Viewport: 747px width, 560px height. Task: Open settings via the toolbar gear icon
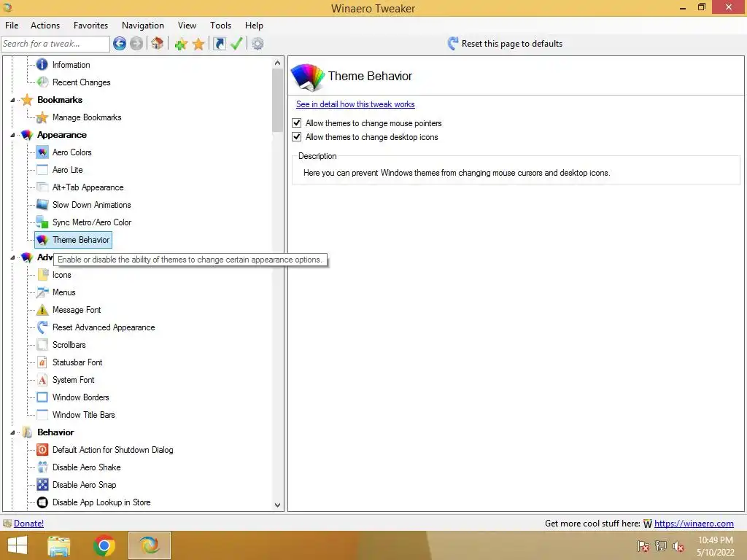pyautogui.click(x=258, y=44)
